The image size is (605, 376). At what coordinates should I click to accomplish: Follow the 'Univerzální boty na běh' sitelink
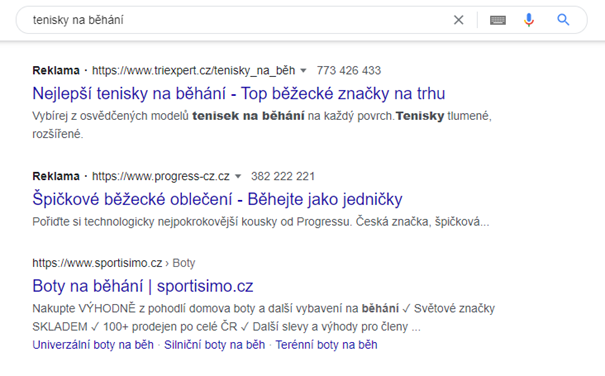93,345
